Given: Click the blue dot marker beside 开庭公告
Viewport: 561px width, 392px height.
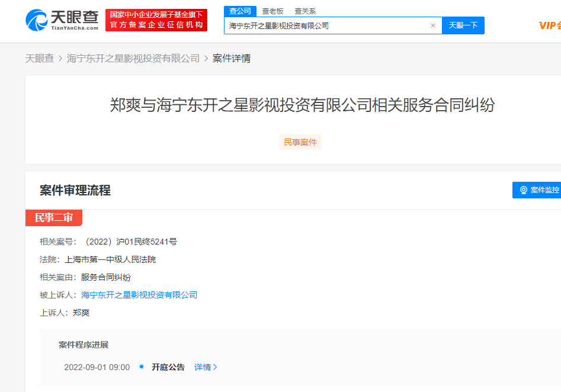Looking at the screenshot, I should coord(142,367).
